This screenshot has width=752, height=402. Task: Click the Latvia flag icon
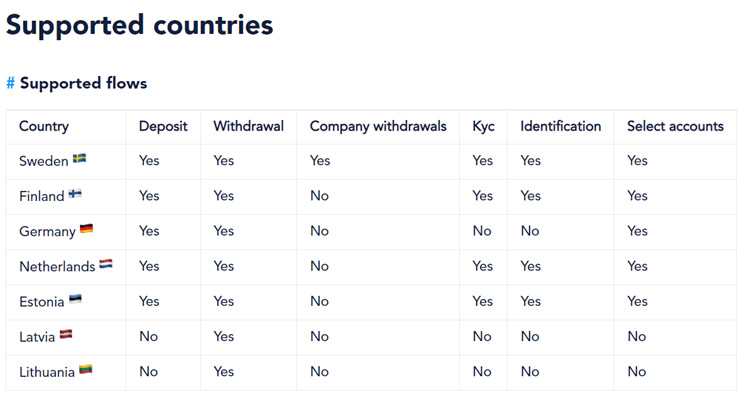66,334
